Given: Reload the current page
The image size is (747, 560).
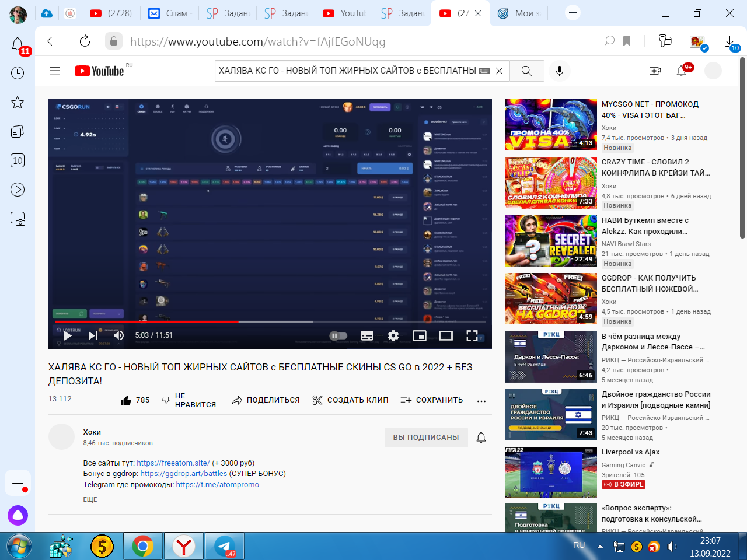Looking at the screenshot, I should pos(85,41).
